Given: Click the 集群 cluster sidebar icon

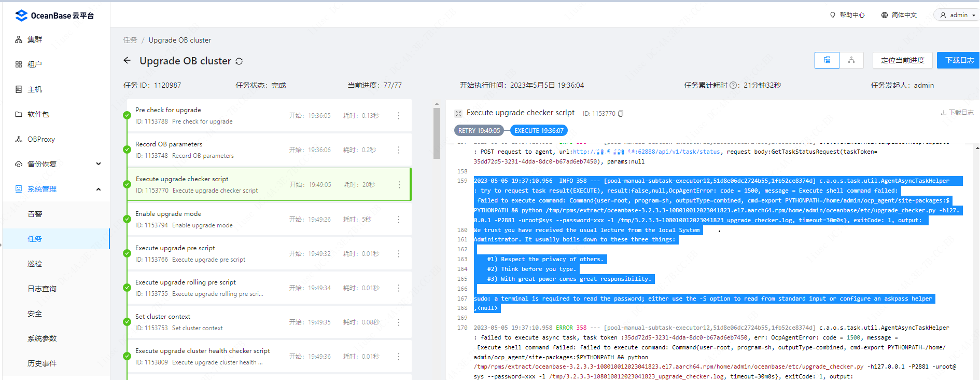Looking at the screenshot, I should [x=19, y=39].
